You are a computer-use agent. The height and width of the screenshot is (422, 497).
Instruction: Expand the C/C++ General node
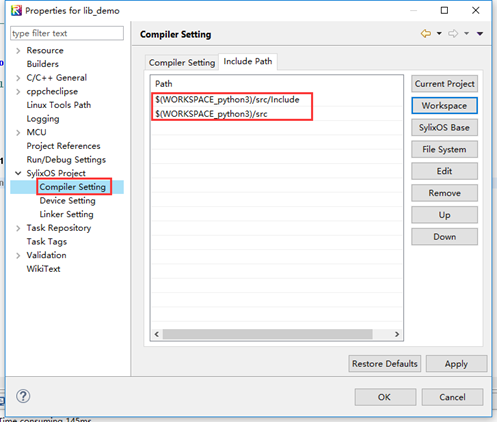(x=18, y=78)
